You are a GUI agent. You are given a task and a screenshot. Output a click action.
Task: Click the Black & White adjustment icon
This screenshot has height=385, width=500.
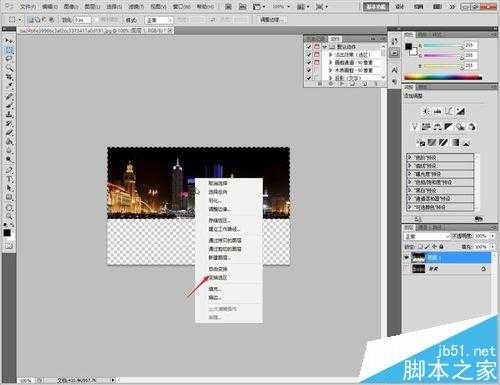[448, 127]
